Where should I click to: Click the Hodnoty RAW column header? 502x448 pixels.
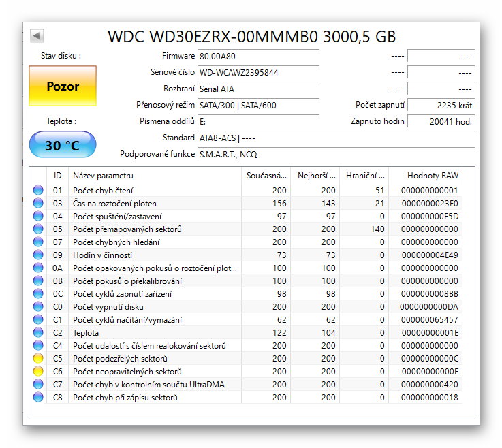[426, 176]
